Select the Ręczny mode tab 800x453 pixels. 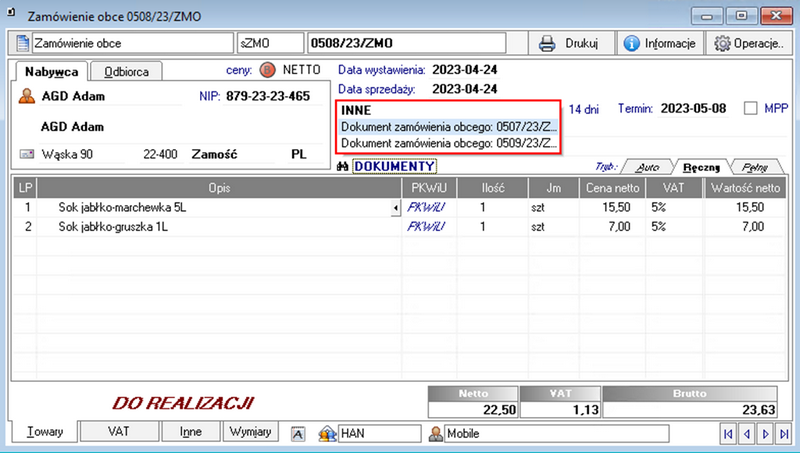(702, 167)
